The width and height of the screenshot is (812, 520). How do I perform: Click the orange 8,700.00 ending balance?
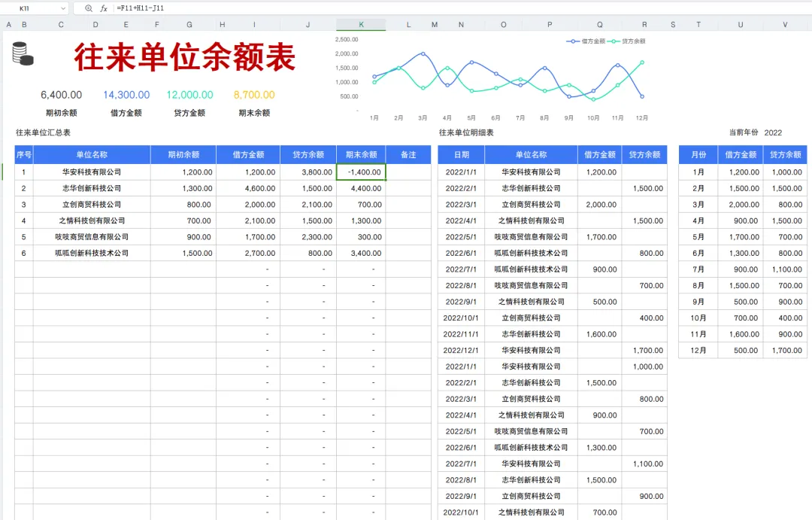[x=254, y=95]
